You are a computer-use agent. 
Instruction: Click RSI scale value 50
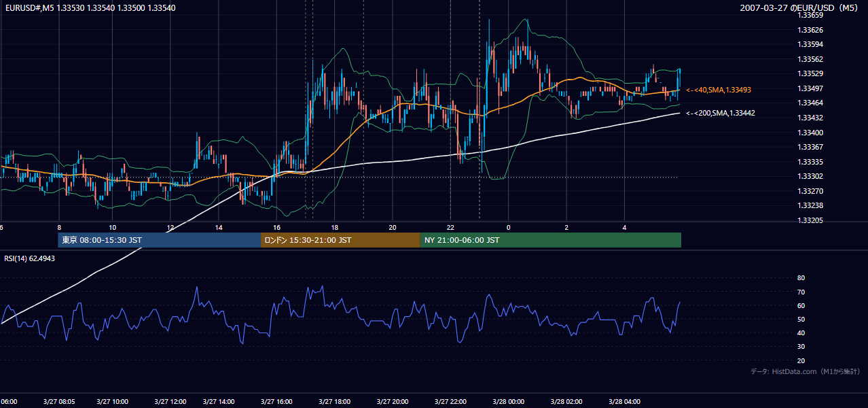pos(801,319)
